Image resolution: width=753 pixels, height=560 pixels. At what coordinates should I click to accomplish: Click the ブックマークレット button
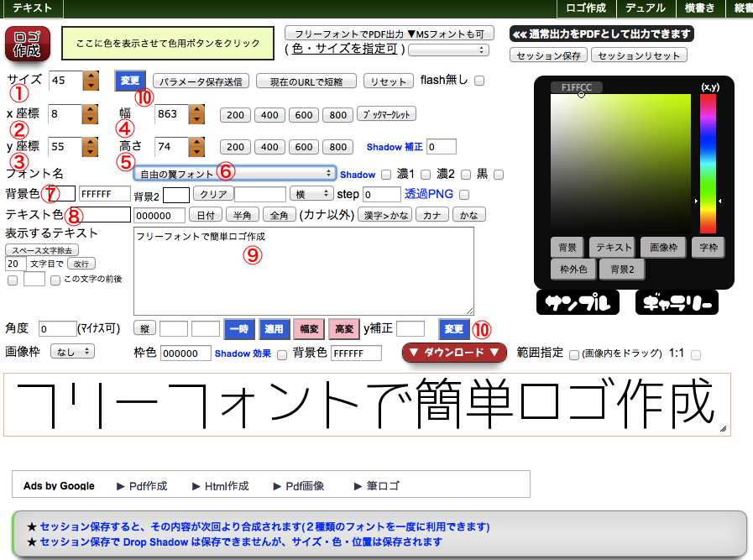[x=387, y=114]
